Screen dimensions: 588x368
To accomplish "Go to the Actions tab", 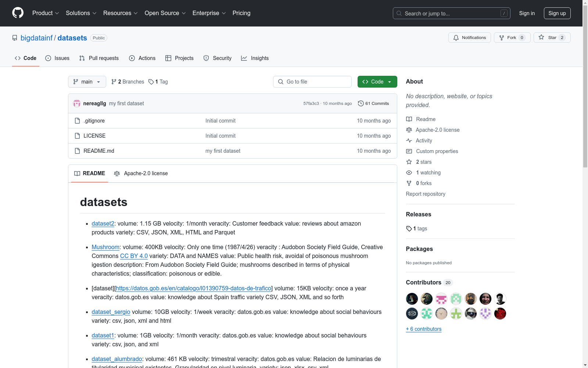I will tap(142, 58).
